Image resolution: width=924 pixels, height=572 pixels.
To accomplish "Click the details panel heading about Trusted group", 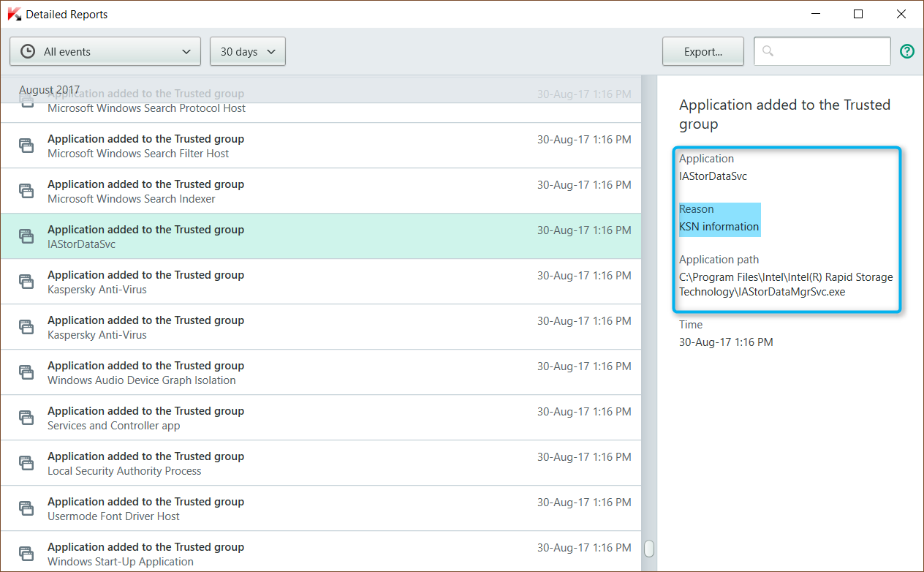I will click(784, 114).
